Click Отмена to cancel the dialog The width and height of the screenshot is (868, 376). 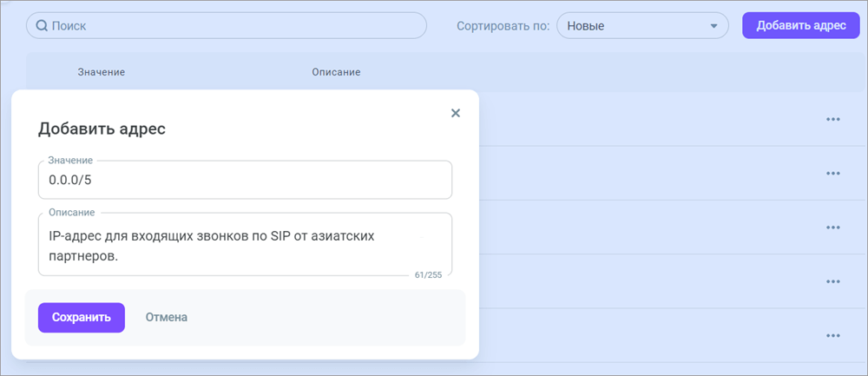pos(166,317)
